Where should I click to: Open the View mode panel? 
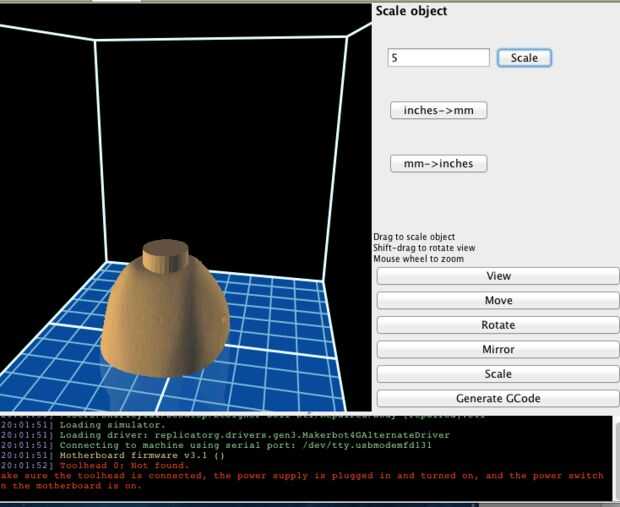tap(498, 276)
